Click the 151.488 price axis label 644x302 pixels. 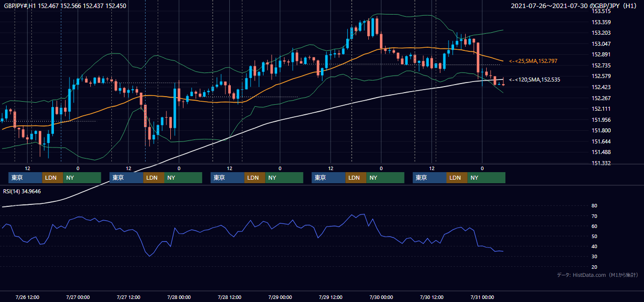[x=601, y=152]
